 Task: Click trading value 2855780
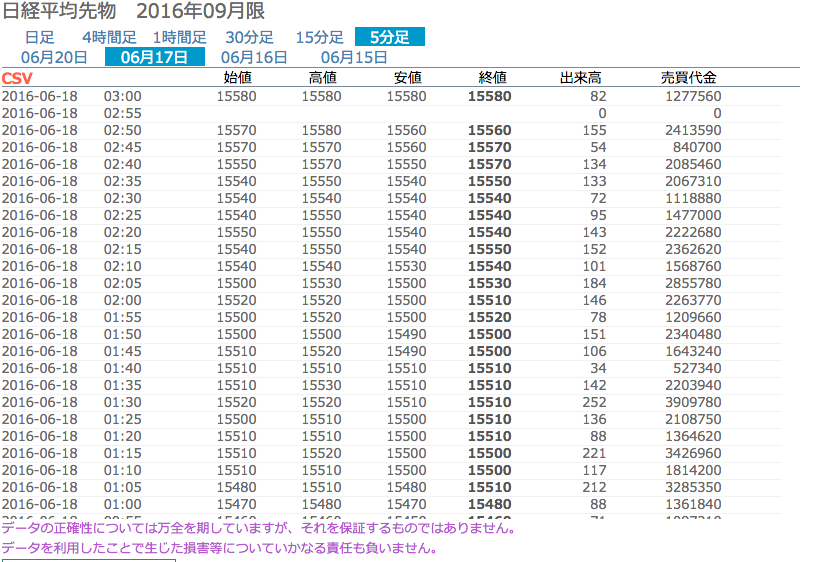click(x=693, y=283)
